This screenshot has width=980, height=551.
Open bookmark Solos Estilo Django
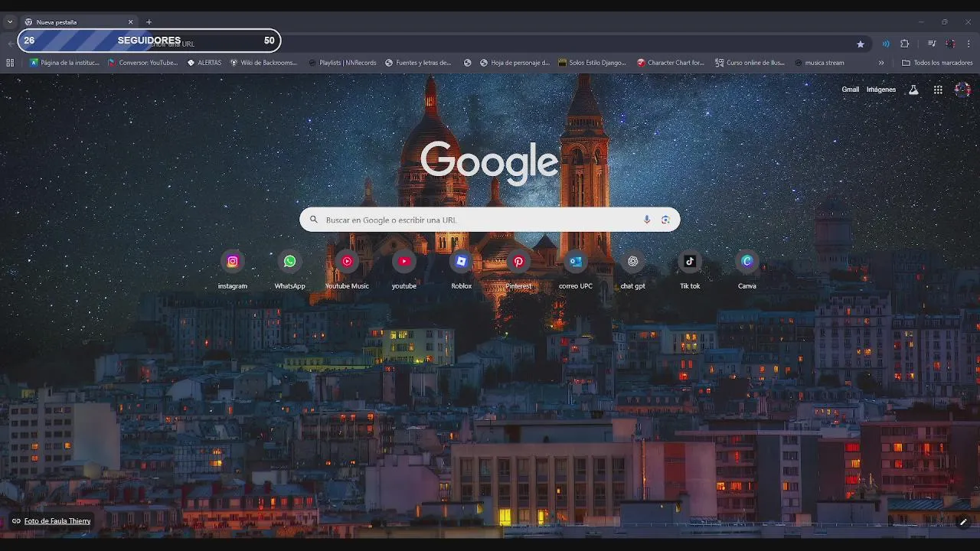(x=593, y=63)
